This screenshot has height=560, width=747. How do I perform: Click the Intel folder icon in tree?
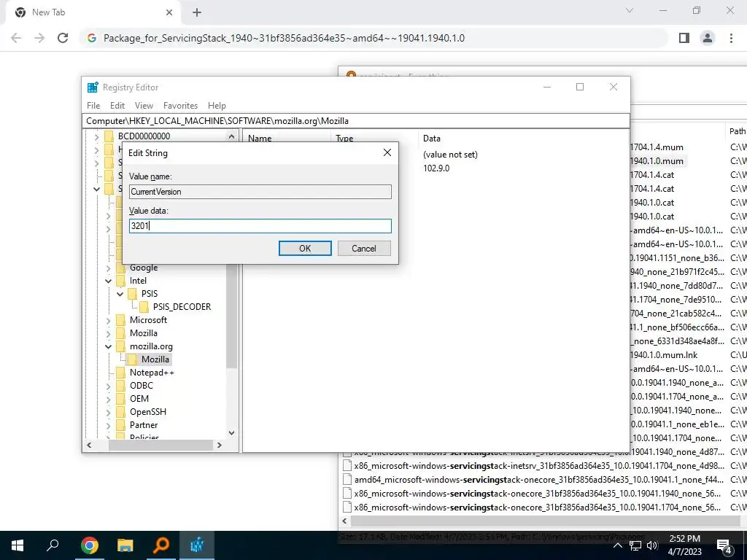click(x=121, y=281)
